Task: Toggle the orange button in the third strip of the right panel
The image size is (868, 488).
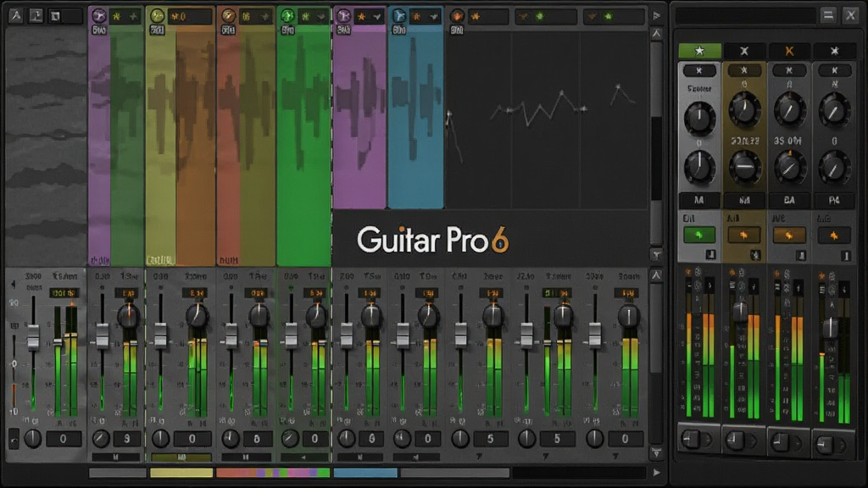Action: click(x=789, y=236)
